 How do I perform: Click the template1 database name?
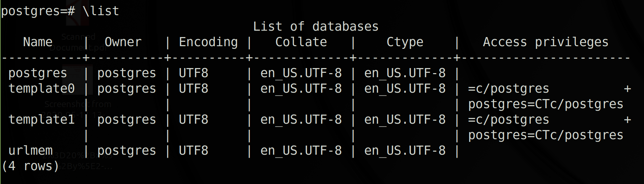point(41,119)
